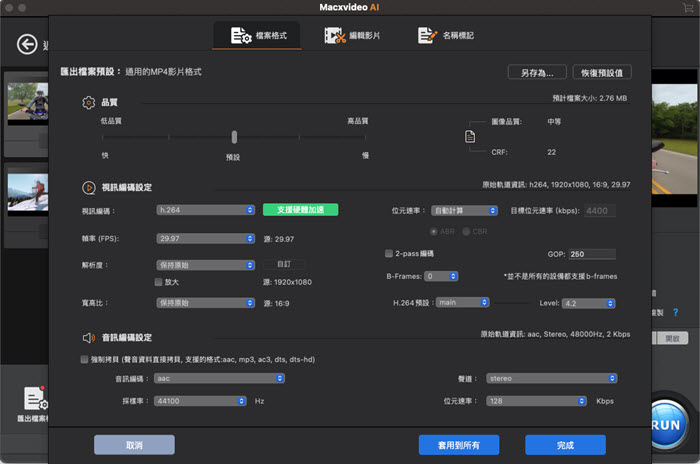This screenshot has height=464, width=700.
Task: Click the blue RUN button
Action: coord(667,424)
